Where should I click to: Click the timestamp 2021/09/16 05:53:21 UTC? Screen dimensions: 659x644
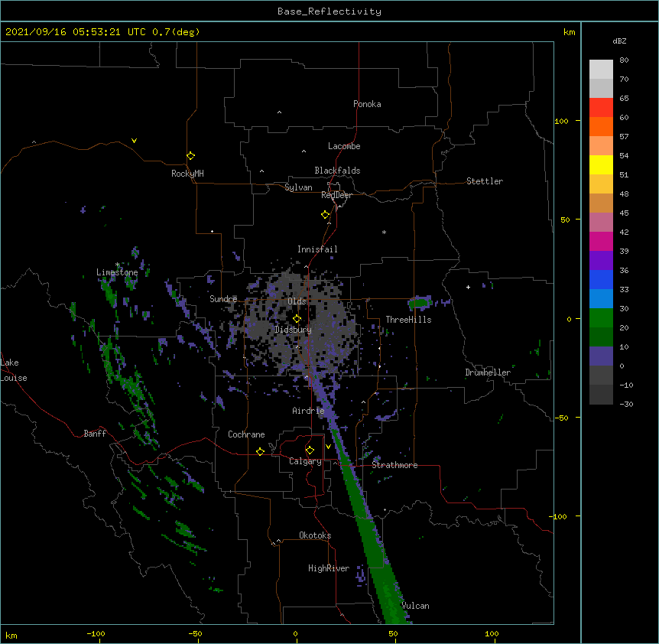tap(75, 32)
